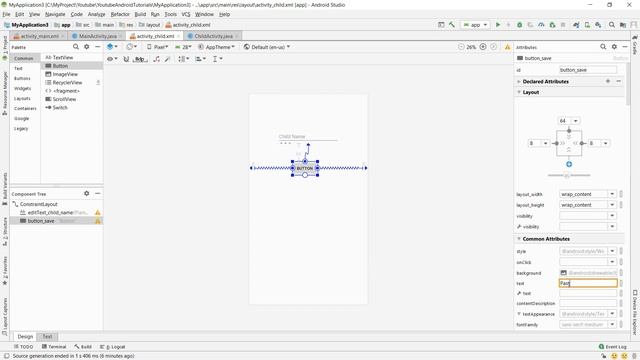Open orientation dropdown in design toolbar
Viewport: 640px width, 360px height.
pos(131,47)
